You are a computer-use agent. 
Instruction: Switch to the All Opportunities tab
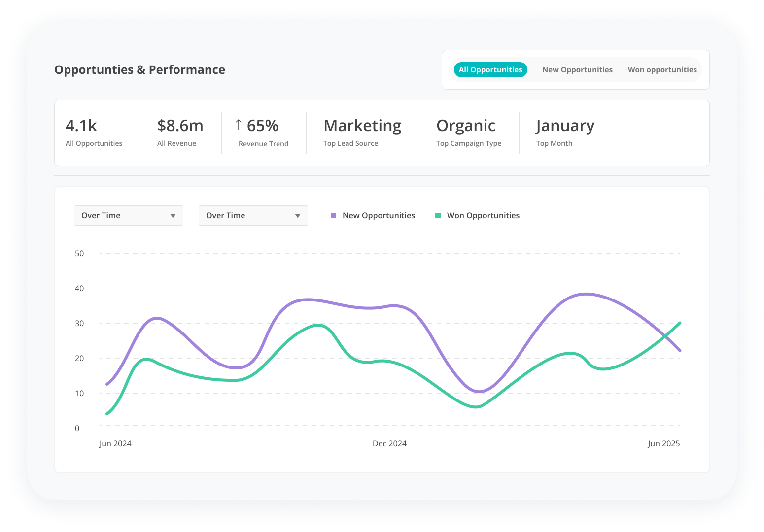point(490,70)
